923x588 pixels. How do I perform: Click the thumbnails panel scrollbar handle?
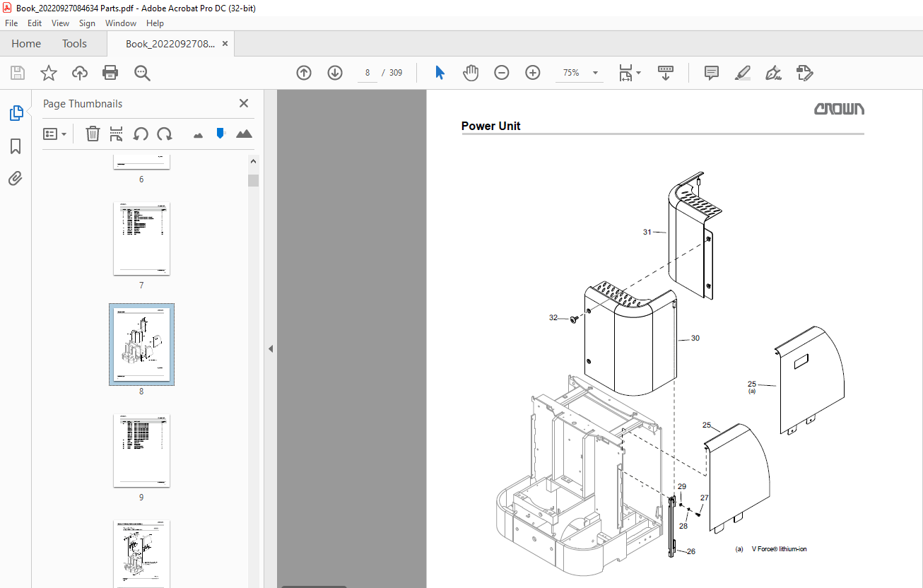point(253,180)
